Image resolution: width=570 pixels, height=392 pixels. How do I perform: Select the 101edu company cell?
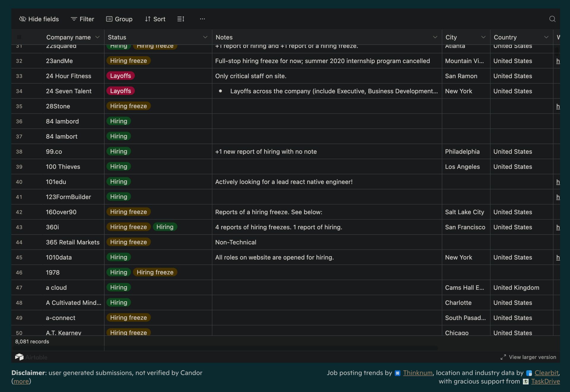click(x=73, y=182)
